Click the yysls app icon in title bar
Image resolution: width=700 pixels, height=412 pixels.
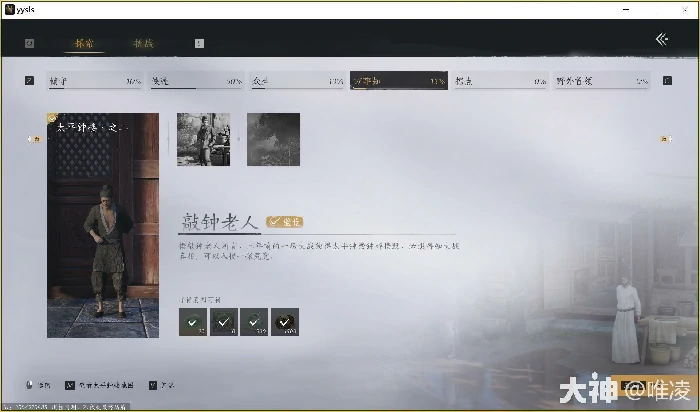coord(10,9)
